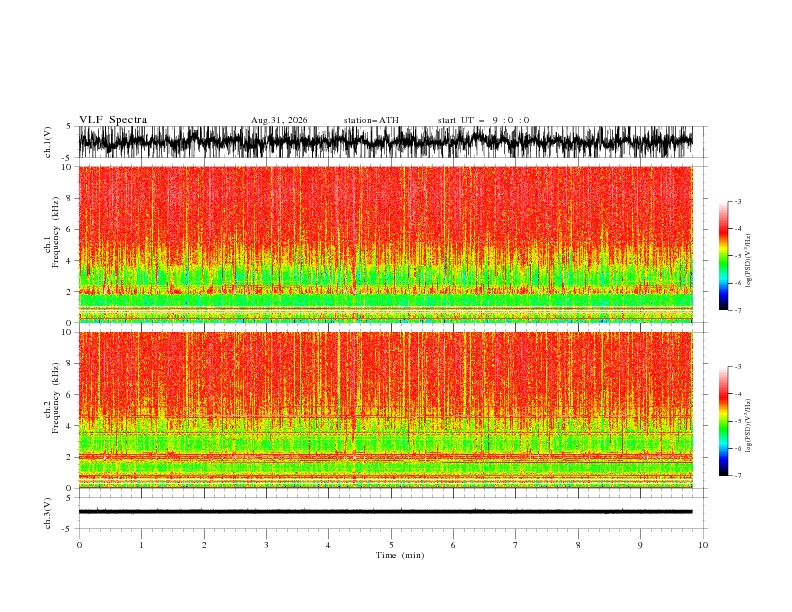This screenshot has height=612, width=792.
Task: Click the -3 value on upper color bar
Action: (x=737, y=201)
